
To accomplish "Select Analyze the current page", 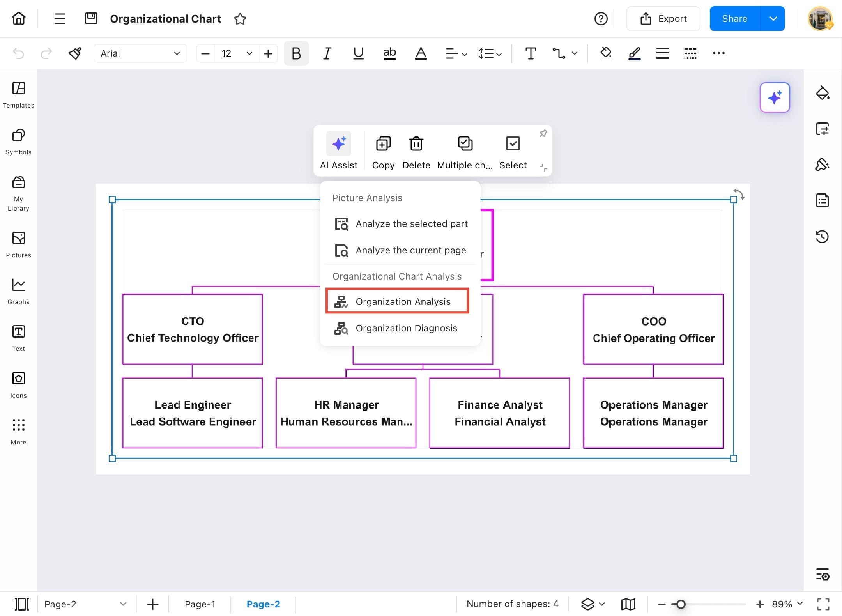I will [410, 250].
